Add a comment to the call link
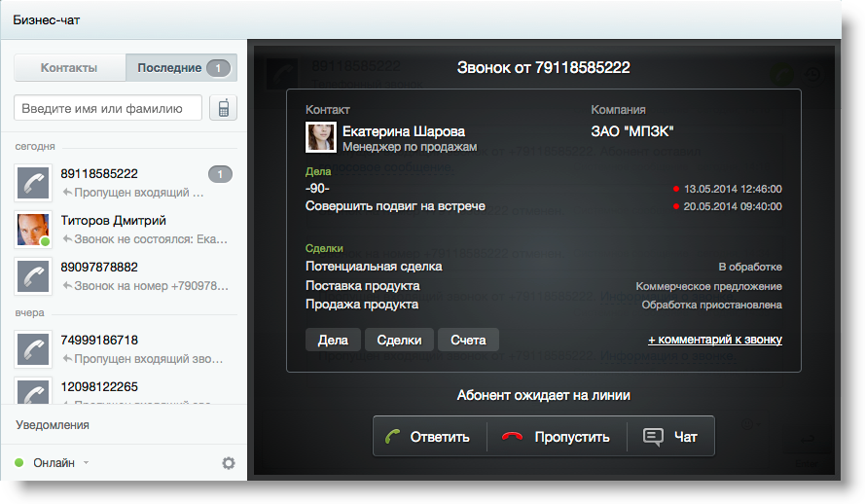 pyautogui.click(x=714, y=340)
